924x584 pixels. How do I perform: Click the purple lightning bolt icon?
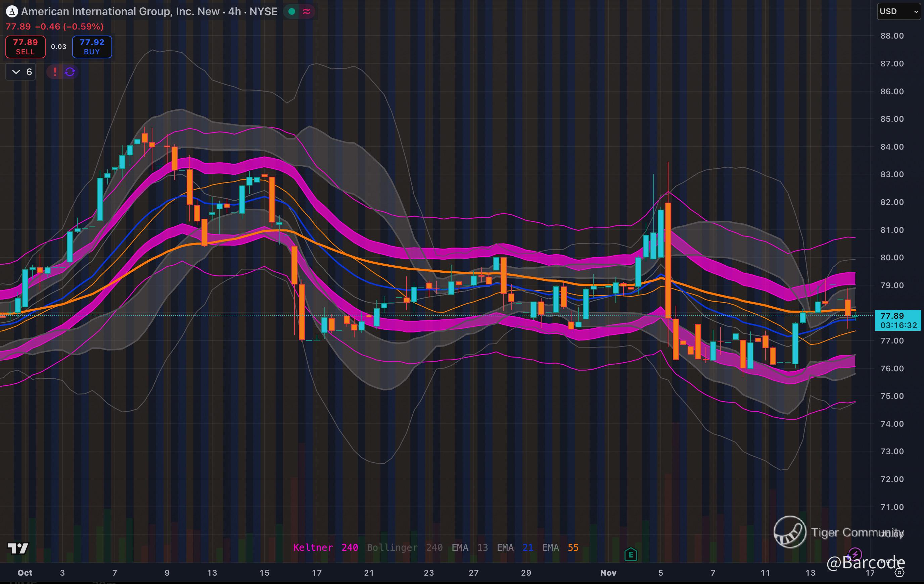click(x=854, y=554)
